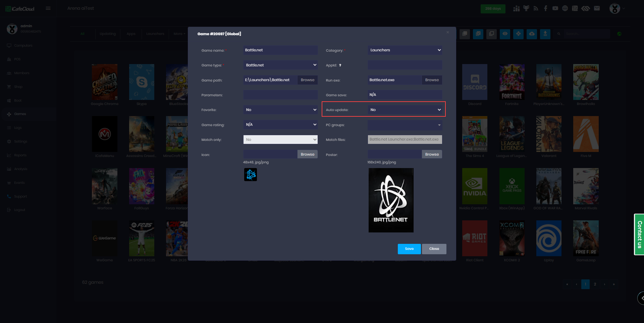Open the Match only dropdown

[280, 140]
